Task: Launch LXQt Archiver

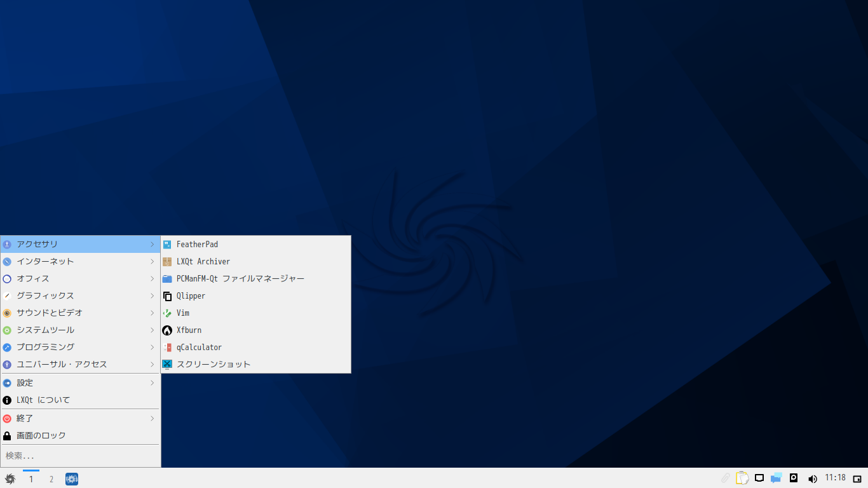Action: [255, 261]
